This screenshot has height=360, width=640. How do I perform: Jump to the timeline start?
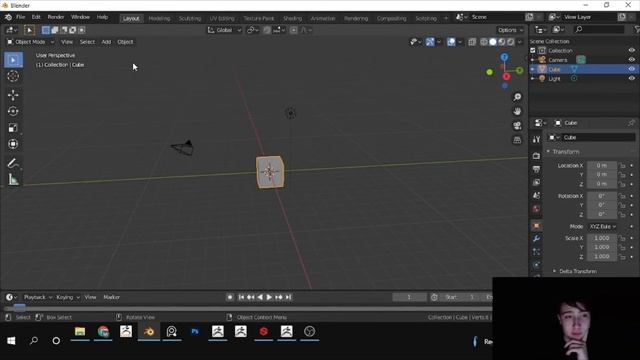pyautogui.click(x=241, y=297)
